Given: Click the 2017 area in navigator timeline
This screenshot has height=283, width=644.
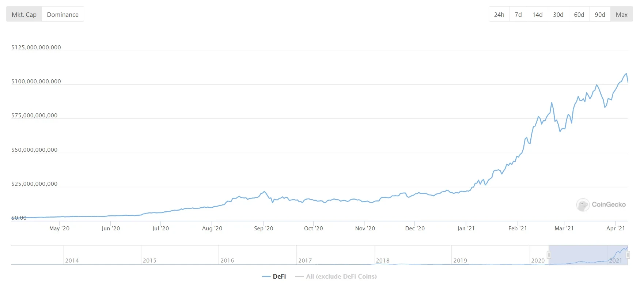Looking at the screenshot, I should (305, 260).
